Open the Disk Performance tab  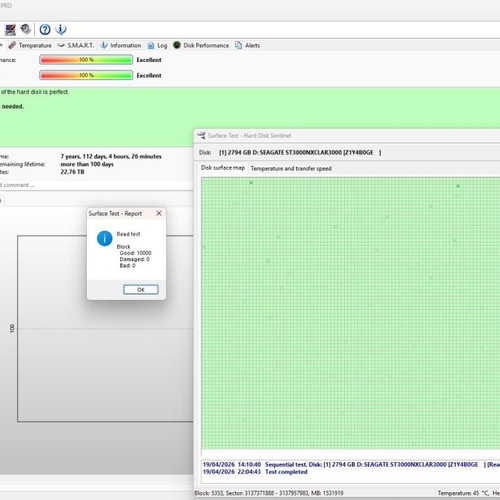[201, 45]
